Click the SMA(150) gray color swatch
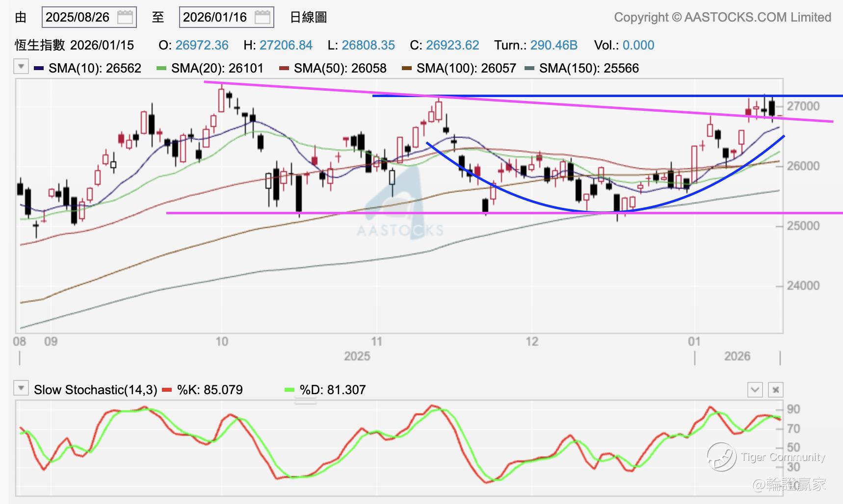This screenshot has height=504, width=843. [x=529, y=68]
